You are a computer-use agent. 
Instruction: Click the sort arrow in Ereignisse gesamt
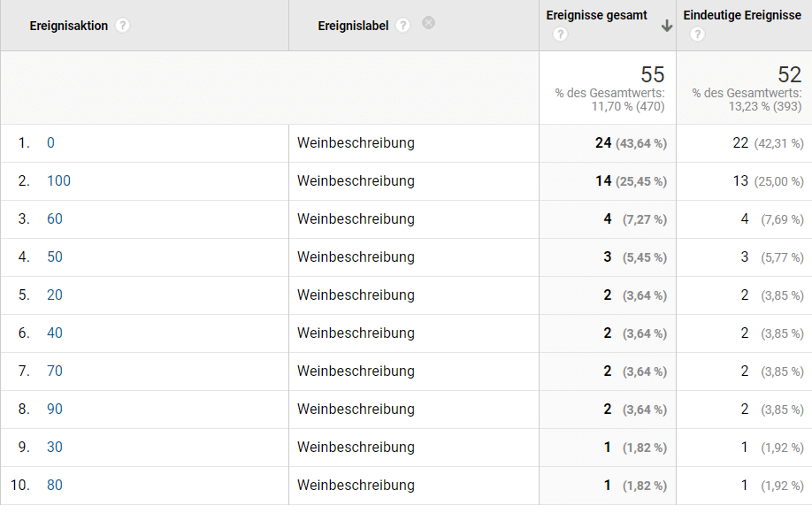click(x=667, y=27)
